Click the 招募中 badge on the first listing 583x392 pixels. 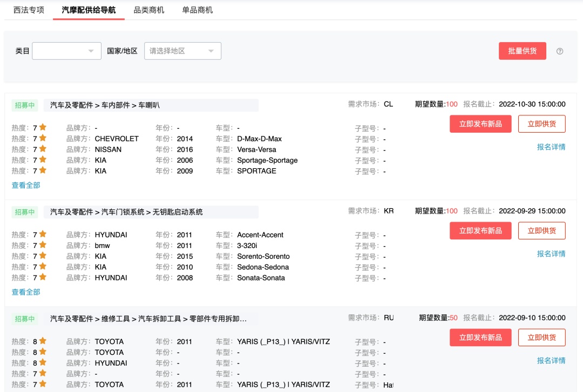coord(26,106)
